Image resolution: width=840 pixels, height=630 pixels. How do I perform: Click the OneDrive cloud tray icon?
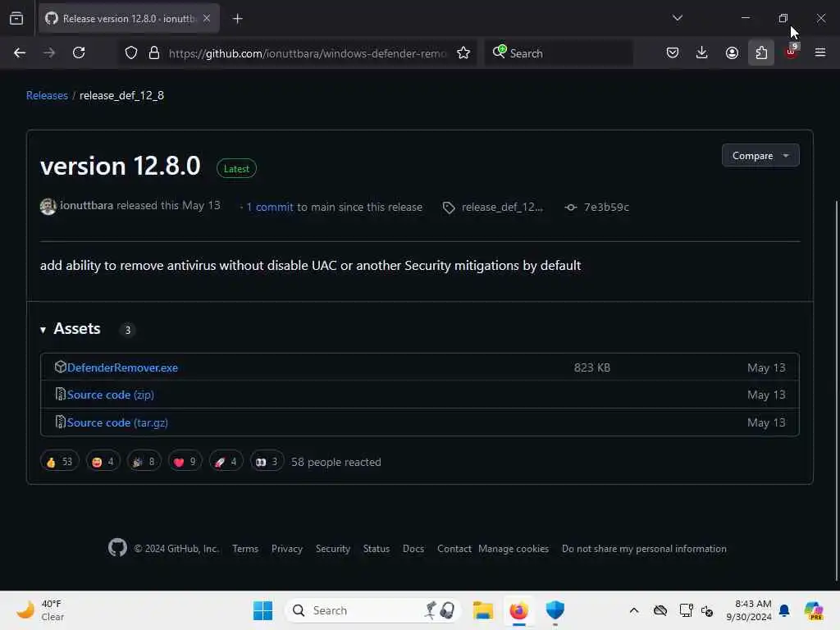click(660, 610)
